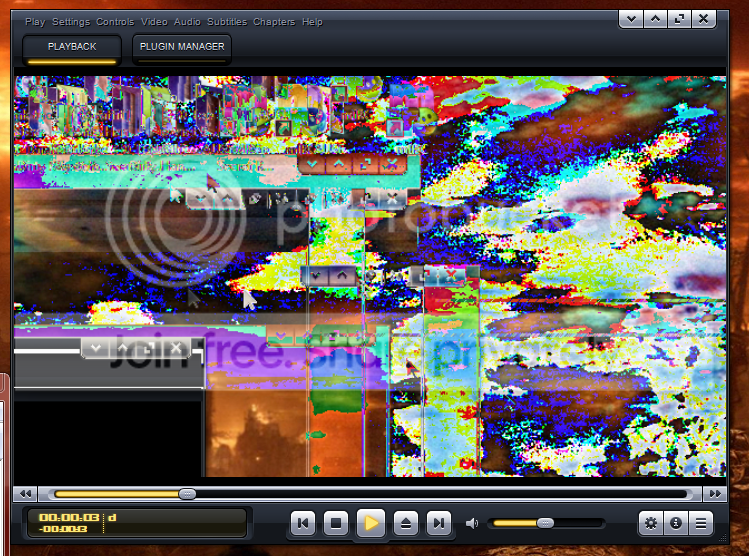The height and width of the screenshot is (556, 749).
Task: Click the seek bar handle
Action: point(187,494)
